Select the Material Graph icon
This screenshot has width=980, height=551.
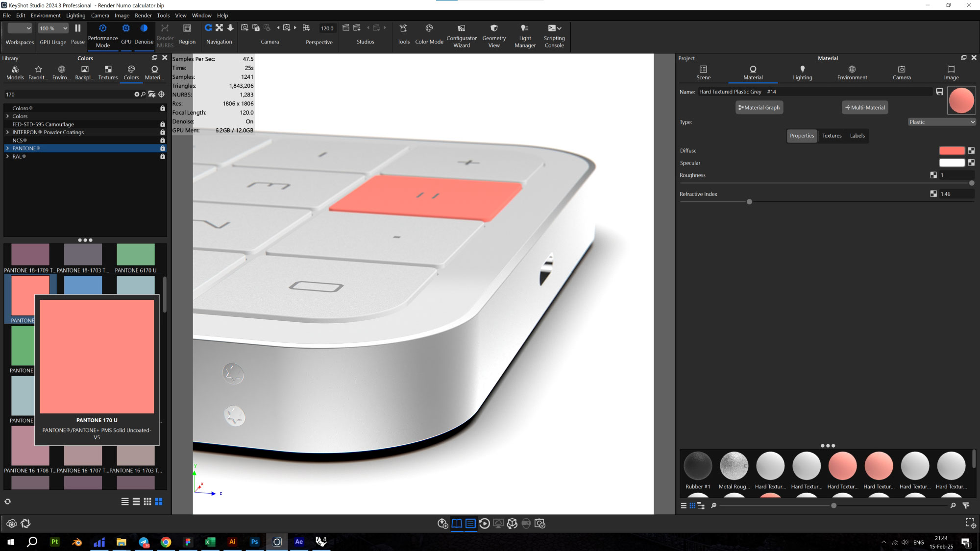click(x=759, y=107)
